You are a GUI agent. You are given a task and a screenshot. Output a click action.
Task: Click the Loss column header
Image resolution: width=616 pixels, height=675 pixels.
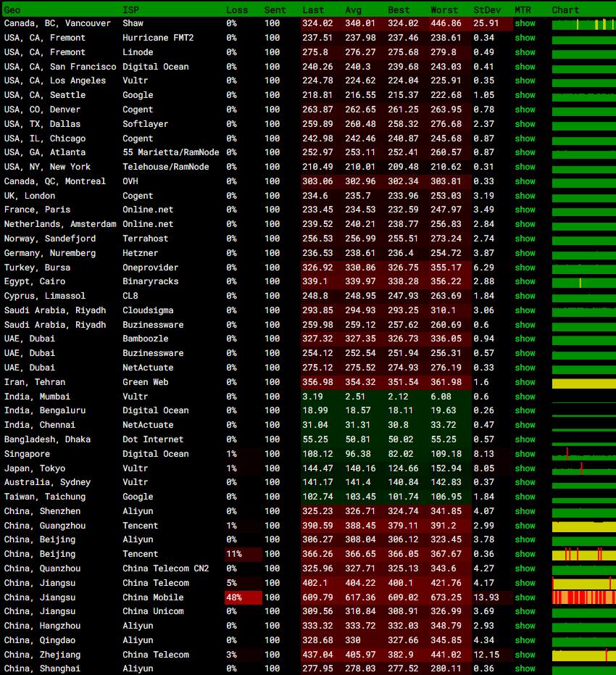(237, 10)
